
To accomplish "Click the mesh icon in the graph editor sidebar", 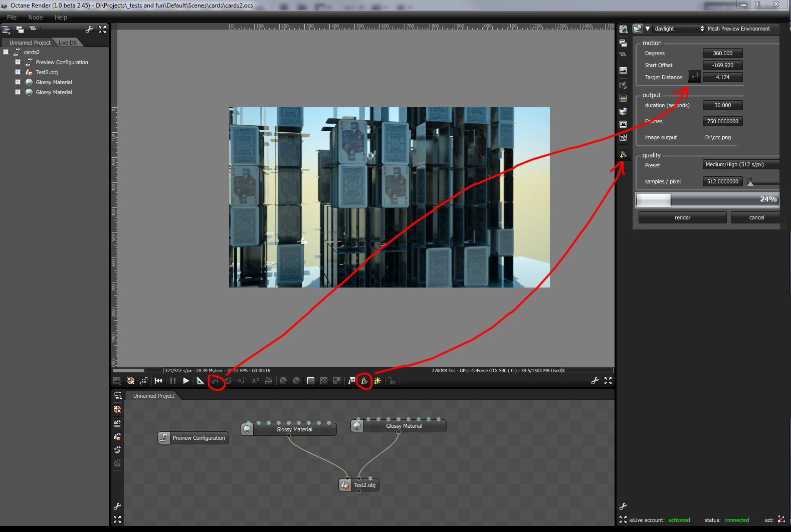I will point(117,437).
